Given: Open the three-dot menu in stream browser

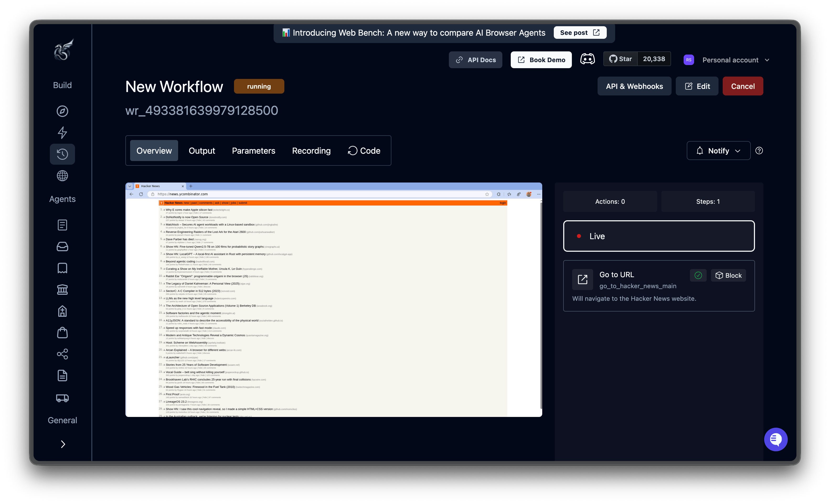Looking at the screenshot, I should point(539,194).
